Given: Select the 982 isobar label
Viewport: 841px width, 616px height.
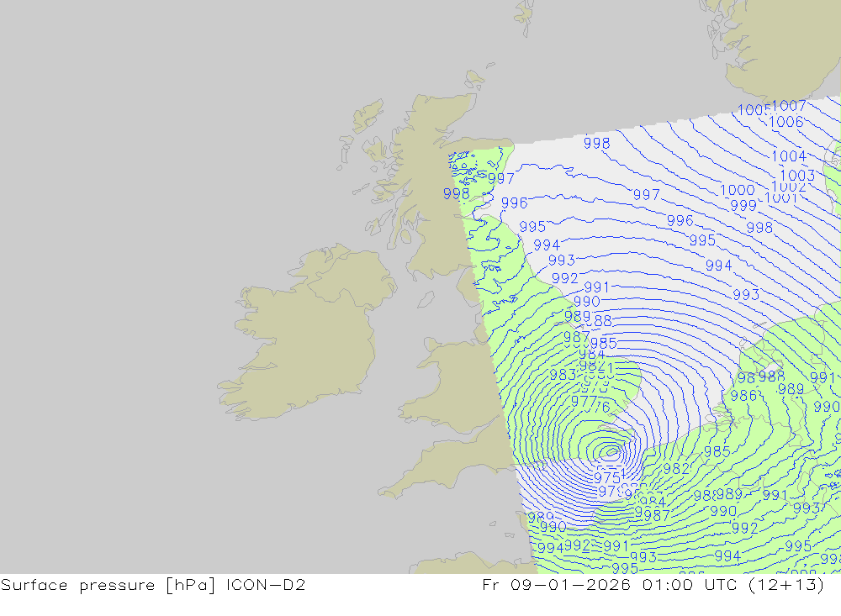Looking at the screenshot, I should 676,469.
